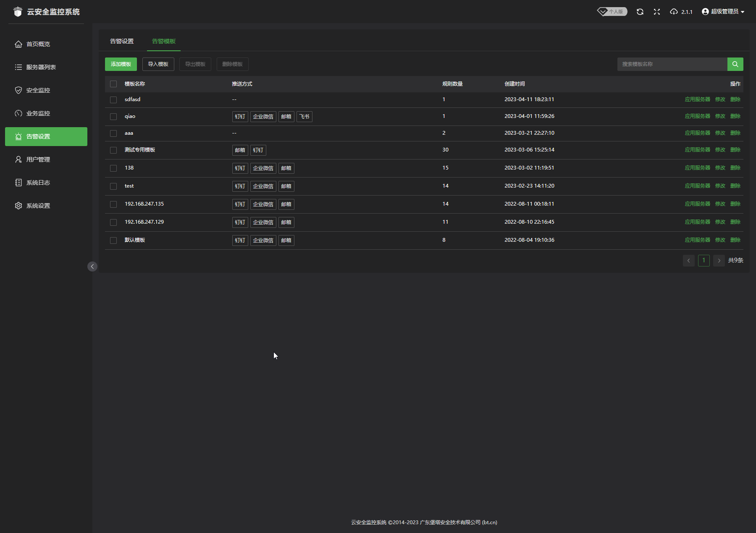Click the 添加模板 button
The image size is (756, 533).
pyautogui.click(x=121, y=64)
